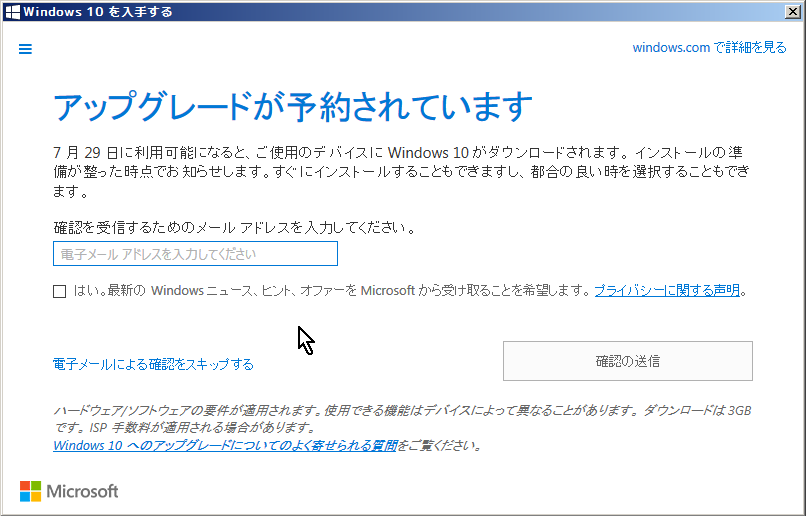The image size is (806, 516).
Task: Click the Windows logo in title bar
Action: click(x=12, y=11)
